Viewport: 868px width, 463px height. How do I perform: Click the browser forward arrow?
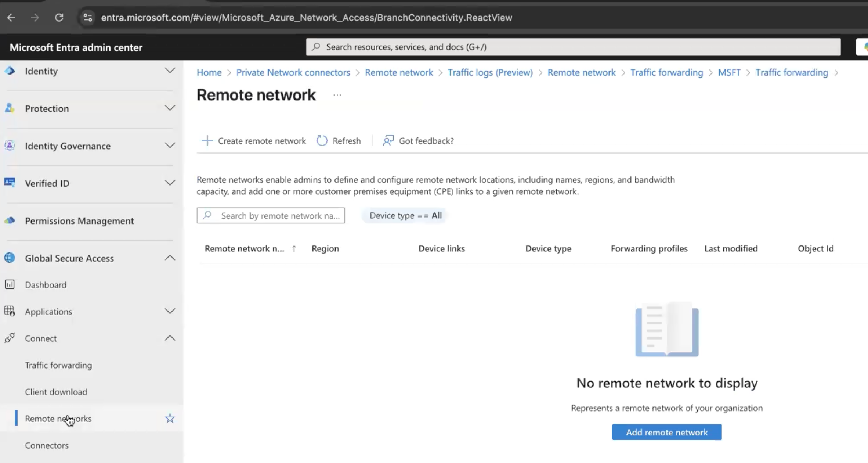[35, 17]
